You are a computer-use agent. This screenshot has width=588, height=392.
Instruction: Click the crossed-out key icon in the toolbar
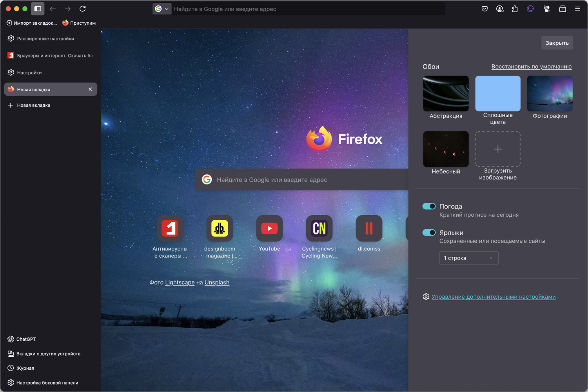click(x=546, y=9)
